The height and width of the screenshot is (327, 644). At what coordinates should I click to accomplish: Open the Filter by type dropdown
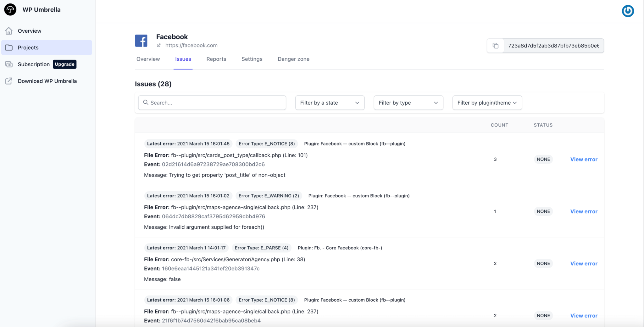click(408, 103)
